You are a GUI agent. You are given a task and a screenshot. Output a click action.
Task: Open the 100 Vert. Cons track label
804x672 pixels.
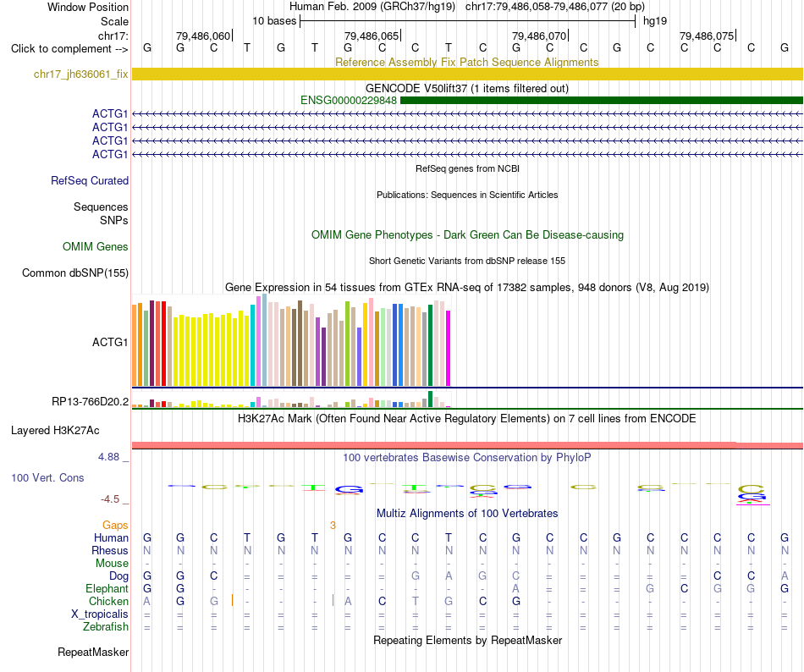pyautogui.click(x=47, y=477)
